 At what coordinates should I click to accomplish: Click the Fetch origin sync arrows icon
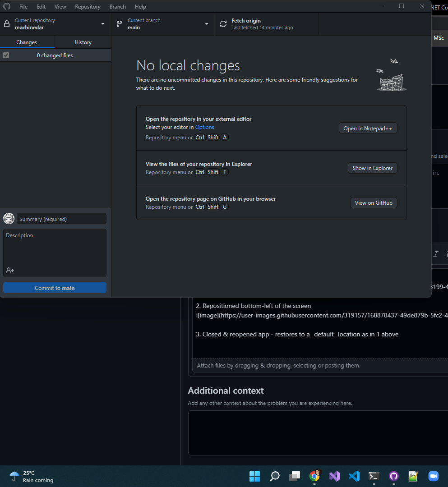click(223, 23)
